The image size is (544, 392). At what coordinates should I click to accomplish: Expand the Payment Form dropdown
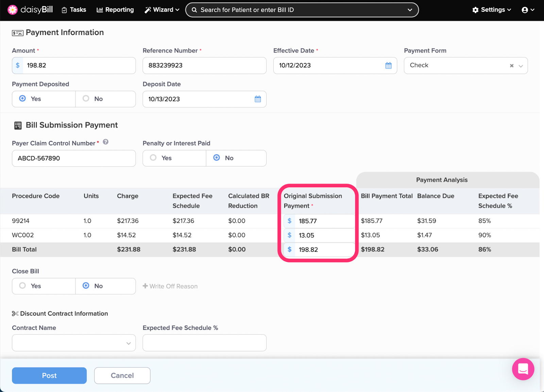(521, 66)
